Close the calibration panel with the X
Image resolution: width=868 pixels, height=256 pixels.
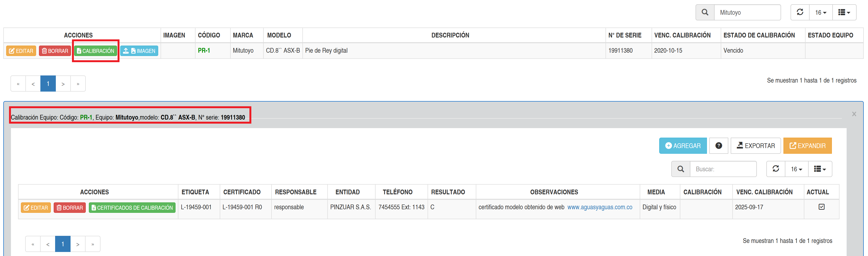[x=854, y=114]
